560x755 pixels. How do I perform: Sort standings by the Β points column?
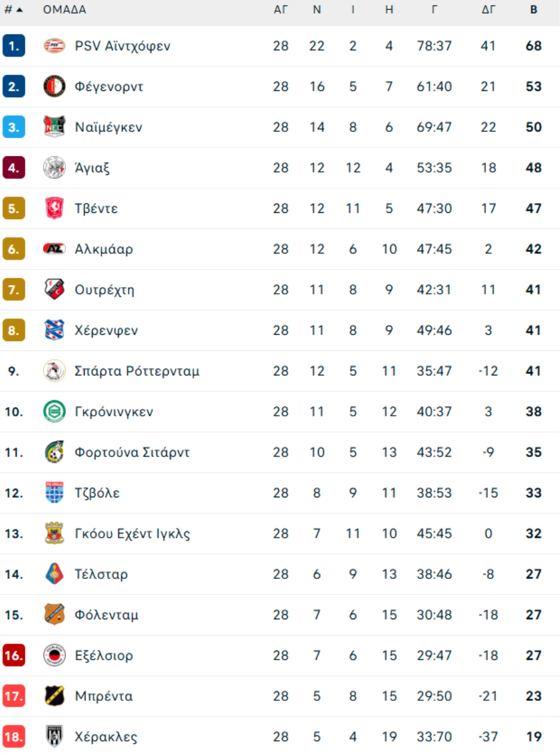(x=533, y=10)
